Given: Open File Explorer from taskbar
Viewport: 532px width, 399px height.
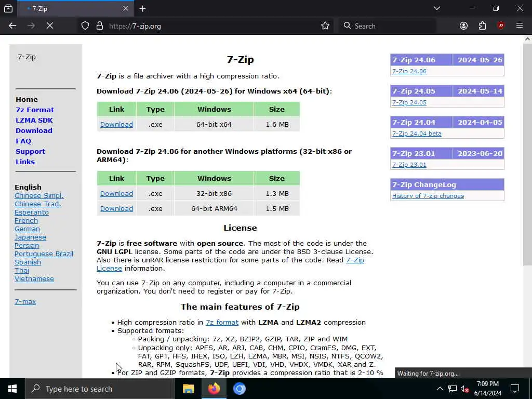Looking at the screenshot, I should pos(188,389).
